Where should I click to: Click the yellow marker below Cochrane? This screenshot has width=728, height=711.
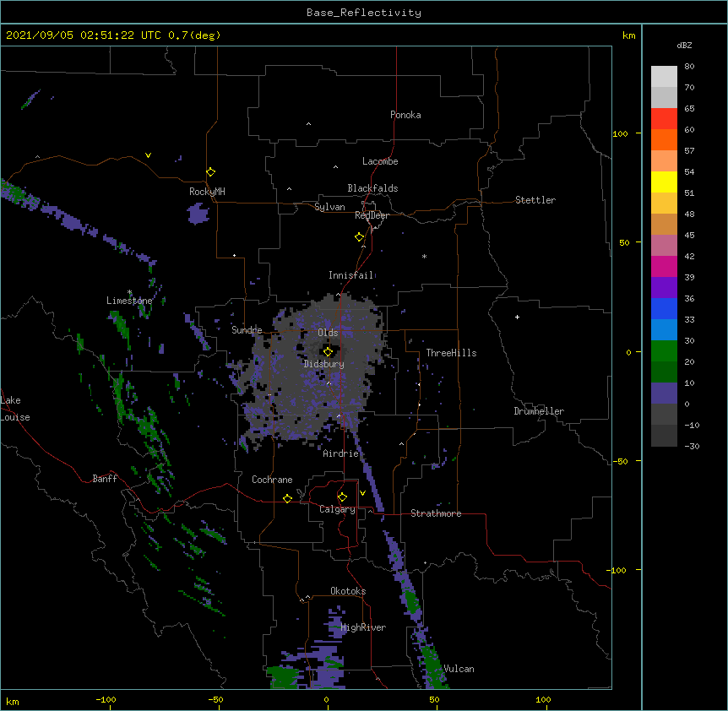(287, 498)
